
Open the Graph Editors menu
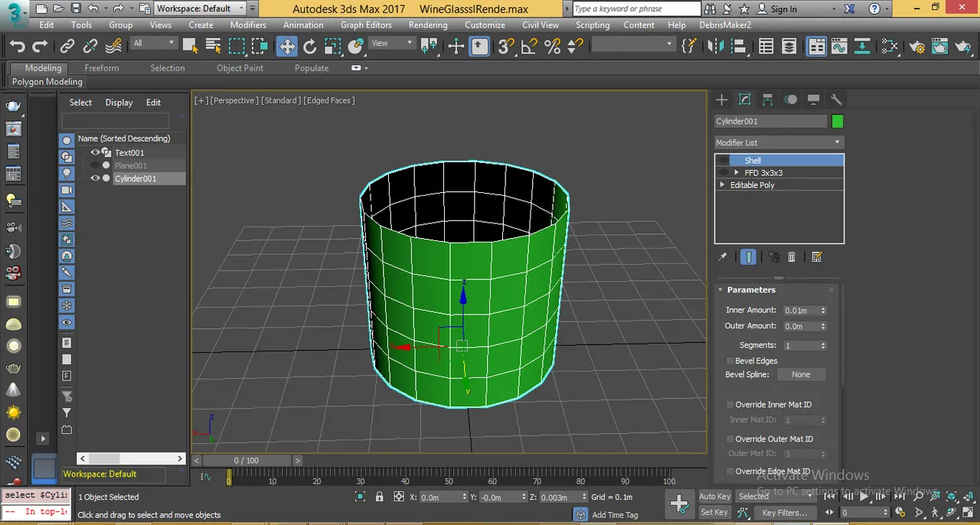[x=366, y=24]
